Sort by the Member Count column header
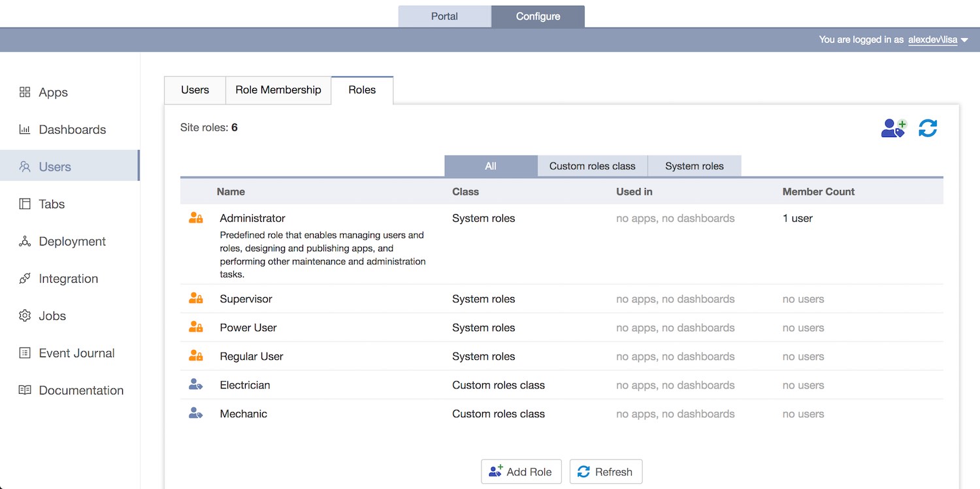Image resolution: width=980 pixels, height=489 pixels. [818, 192]
